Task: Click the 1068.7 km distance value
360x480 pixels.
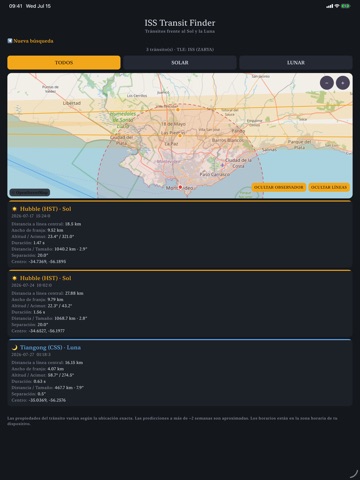Action: click(64, 318)
